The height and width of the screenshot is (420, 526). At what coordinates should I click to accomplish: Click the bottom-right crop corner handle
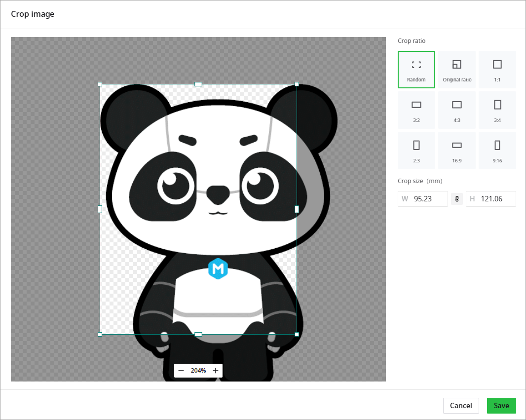(297, 334)
